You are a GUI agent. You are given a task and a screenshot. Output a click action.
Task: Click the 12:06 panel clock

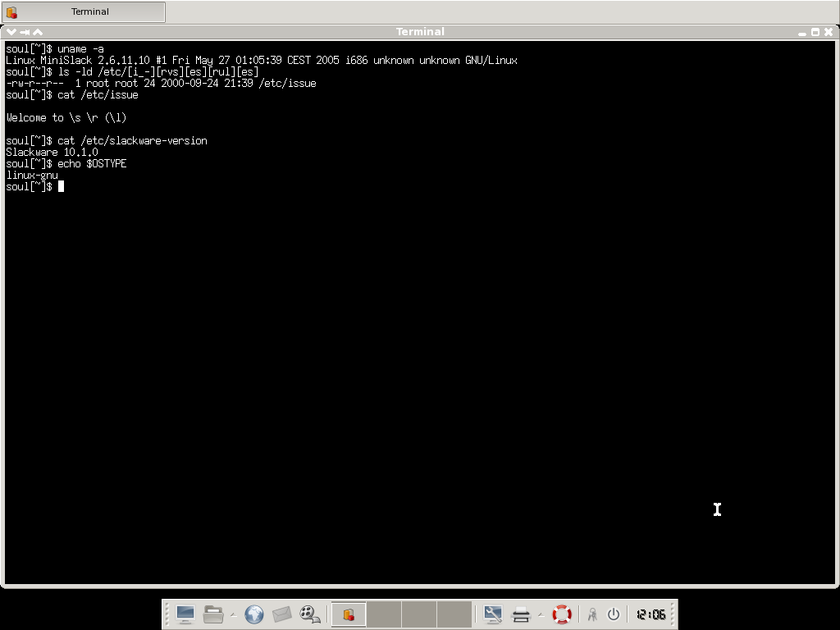click(651, 614)
